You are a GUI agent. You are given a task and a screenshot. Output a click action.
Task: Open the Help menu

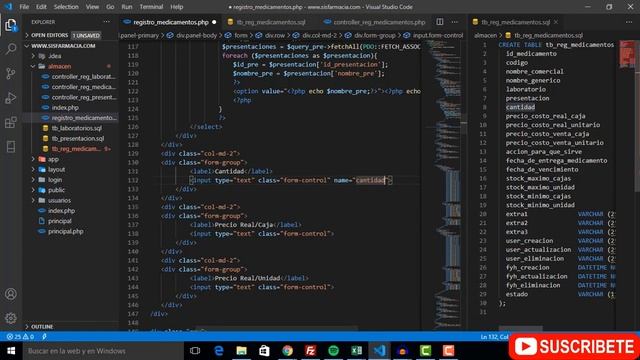176,7
